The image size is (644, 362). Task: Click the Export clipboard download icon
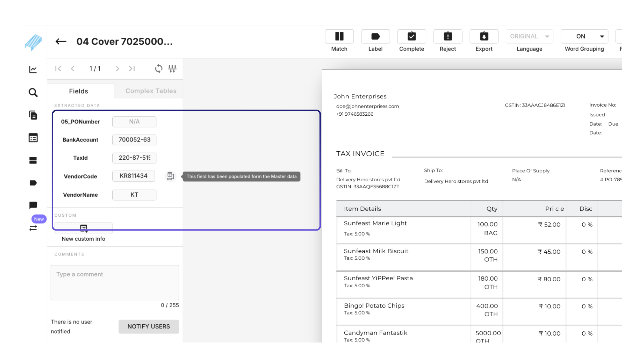484,36
